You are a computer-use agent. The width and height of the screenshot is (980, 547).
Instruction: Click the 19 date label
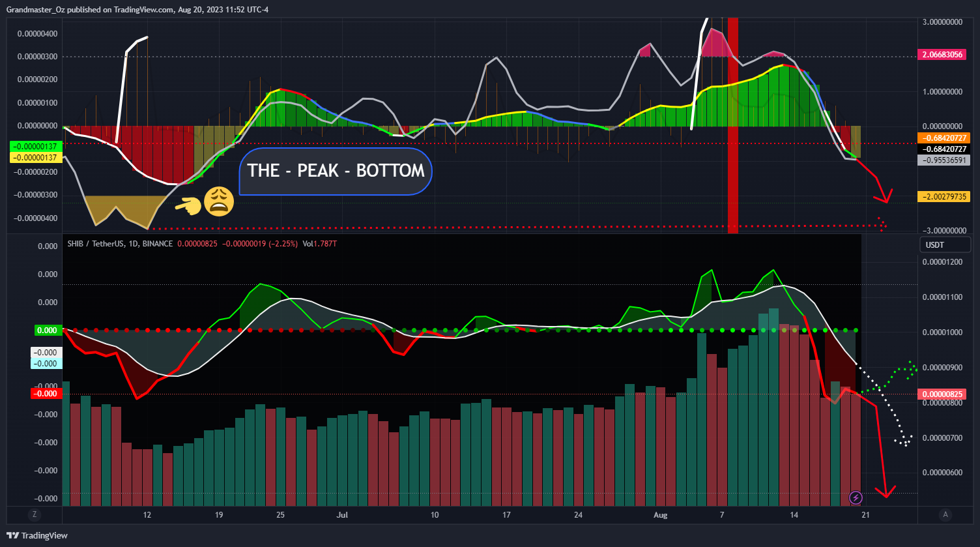[220, 514]
